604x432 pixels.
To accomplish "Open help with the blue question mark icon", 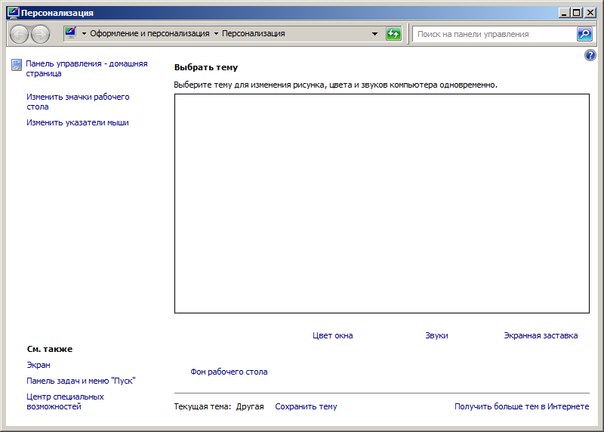I will point(590,55).
